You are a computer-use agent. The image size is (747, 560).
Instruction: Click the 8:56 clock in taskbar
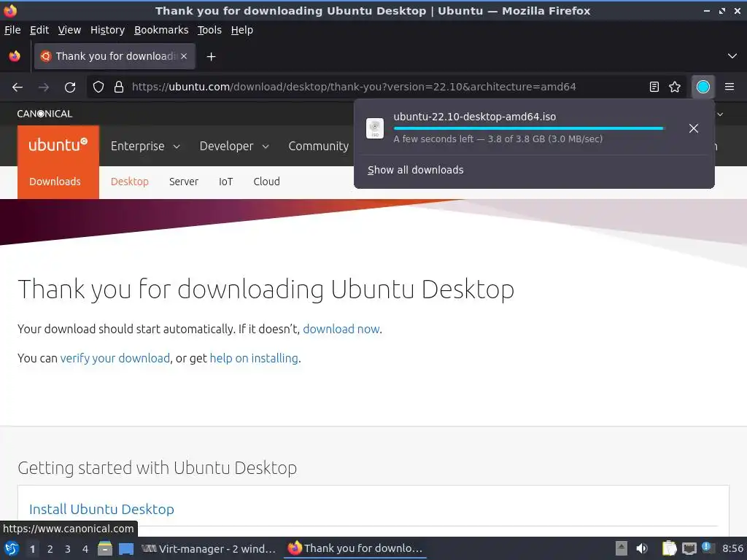click(732, 548)
